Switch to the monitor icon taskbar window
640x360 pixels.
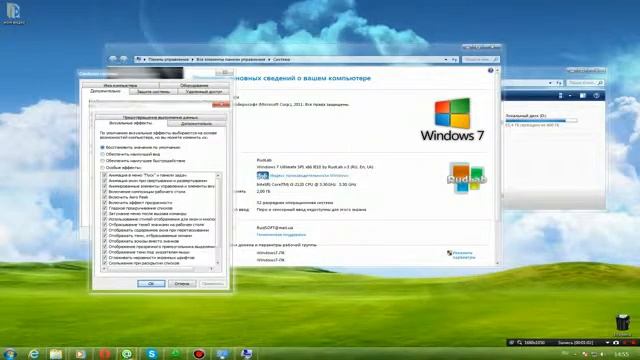click(x=223, y=354)
